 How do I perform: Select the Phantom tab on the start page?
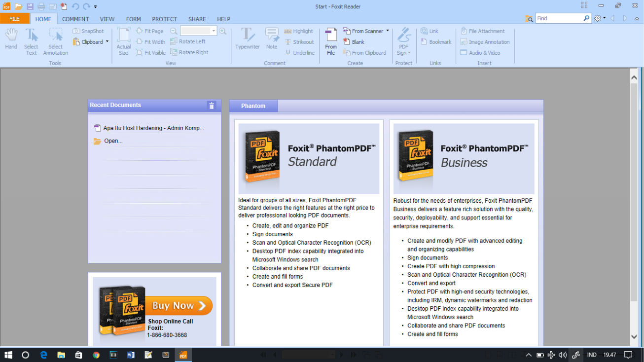[253, 106]
